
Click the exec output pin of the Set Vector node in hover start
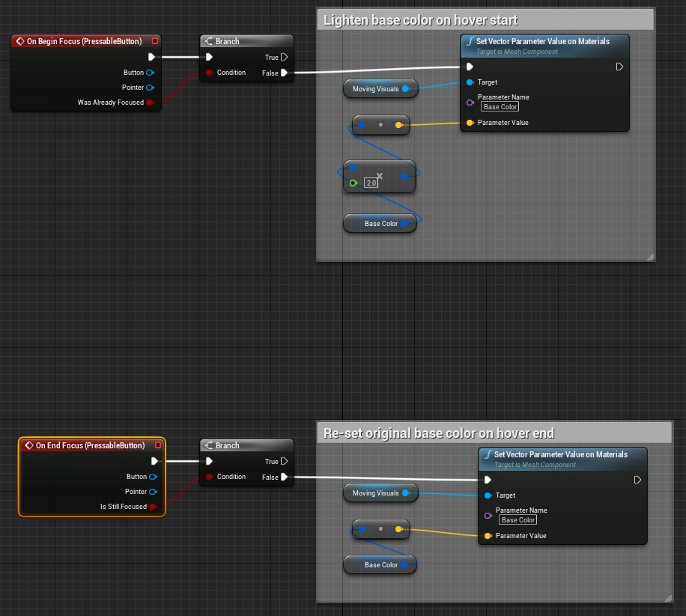619,67
